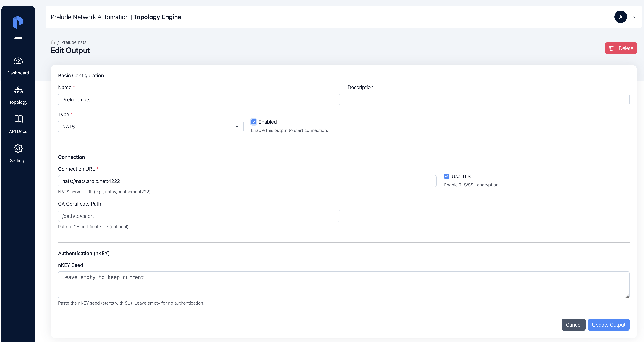The width and height of the screenshot is (644, 342).
Task: Grab the nKEY Seed textarea resize handle
Action: 627,296
